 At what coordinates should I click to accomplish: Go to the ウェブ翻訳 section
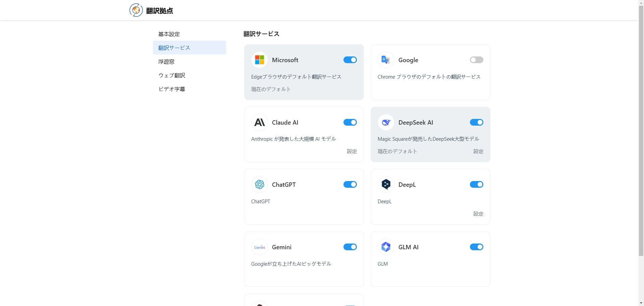click(190, 75)
